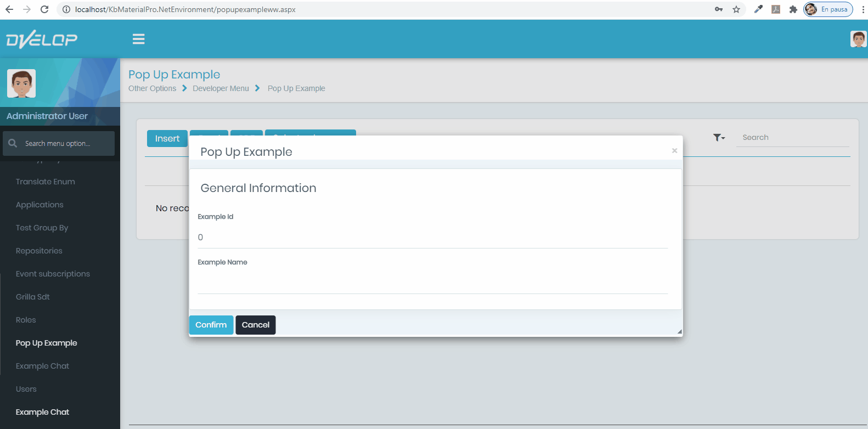The image size is (868, 429).
Task: Open Grilla Sdt menu item
Action: (x=33, y=297)
